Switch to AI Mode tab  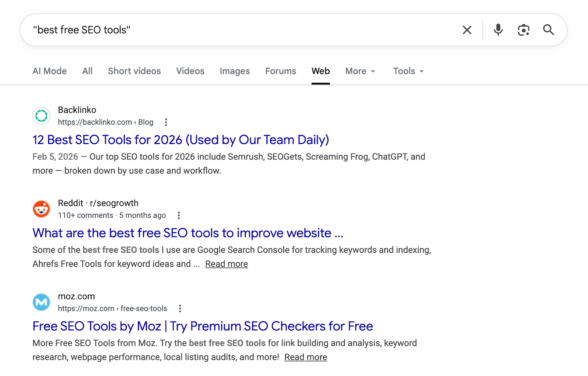click(50, 71)
